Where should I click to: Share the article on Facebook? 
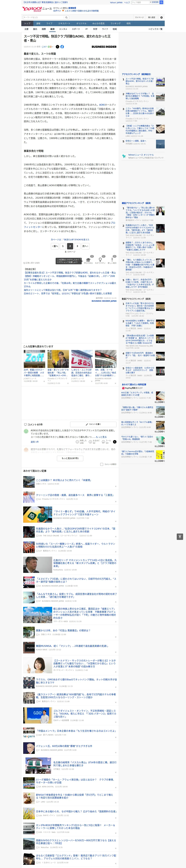coord(62,47)
